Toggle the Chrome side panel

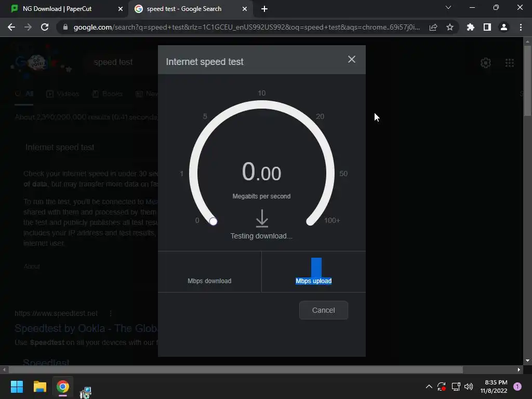click(x=487, y=27)
